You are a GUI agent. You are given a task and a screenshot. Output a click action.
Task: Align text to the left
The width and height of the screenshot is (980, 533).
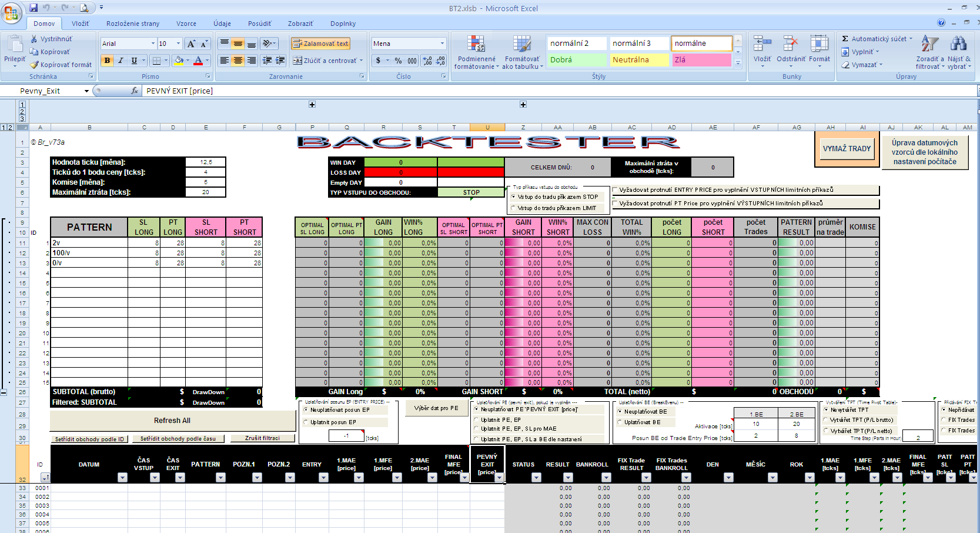coord(224,60)
